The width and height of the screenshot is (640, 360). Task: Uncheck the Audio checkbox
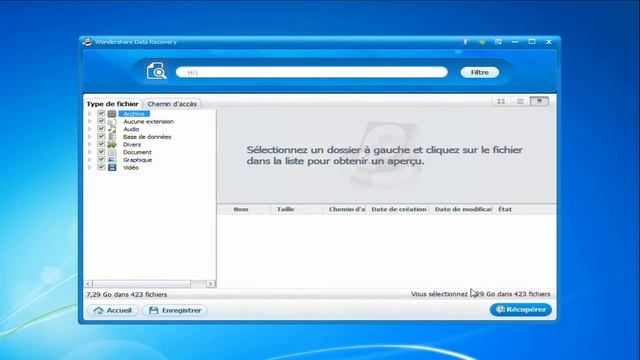click(x=101, y=129)
